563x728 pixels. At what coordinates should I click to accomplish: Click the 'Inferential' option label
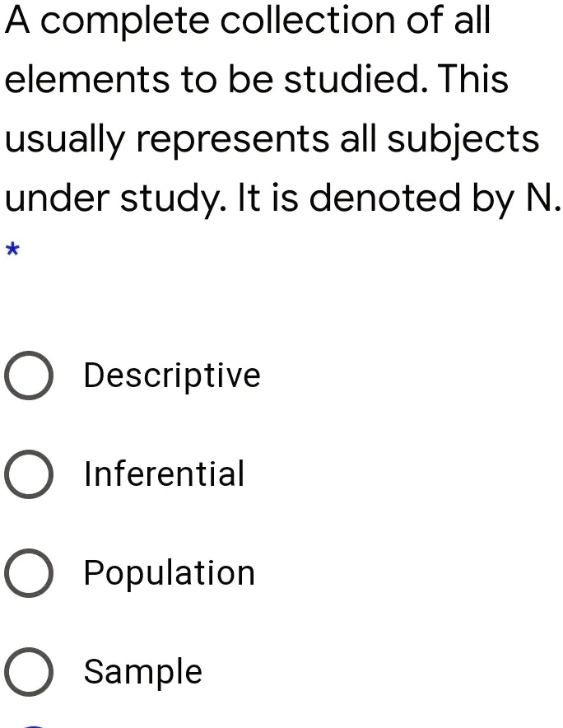point(165,474)
